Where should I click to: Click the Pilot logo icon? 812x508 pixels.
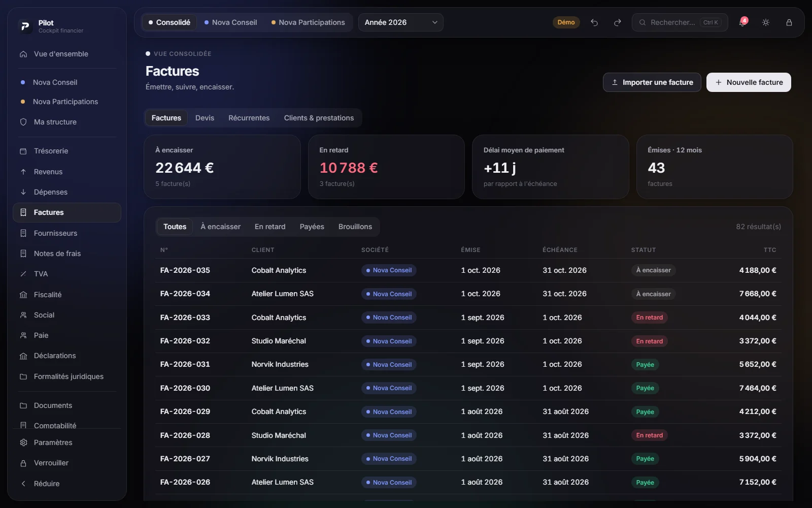(x=25, y=26)
